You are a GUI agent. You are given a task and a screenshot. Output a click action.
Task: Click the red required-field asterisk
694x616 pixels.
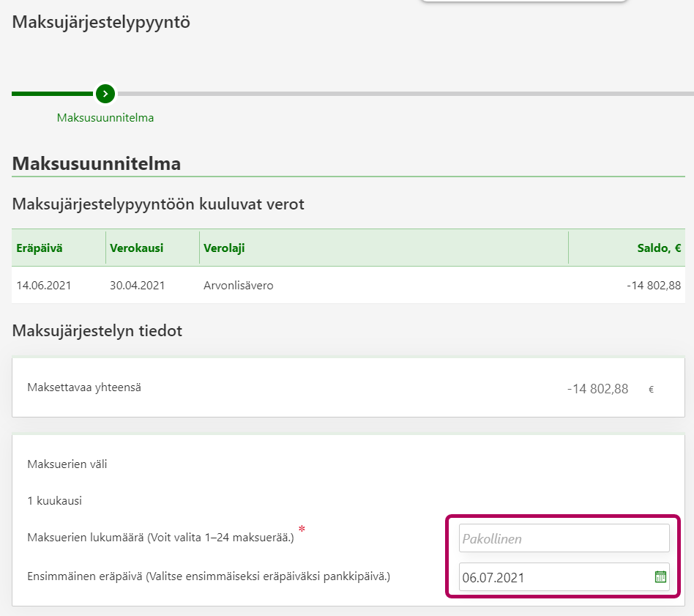tap(302, 530)
